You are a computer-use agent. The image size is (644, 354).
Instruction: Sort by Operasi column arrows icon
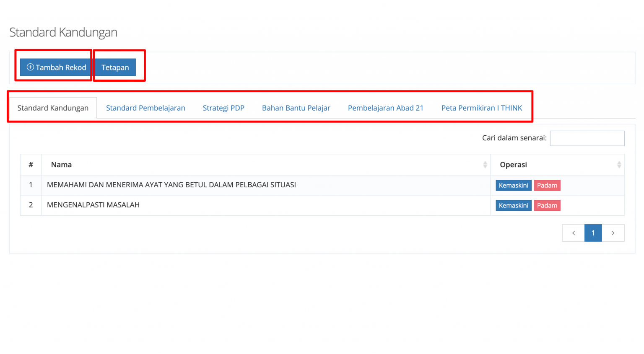619,165
